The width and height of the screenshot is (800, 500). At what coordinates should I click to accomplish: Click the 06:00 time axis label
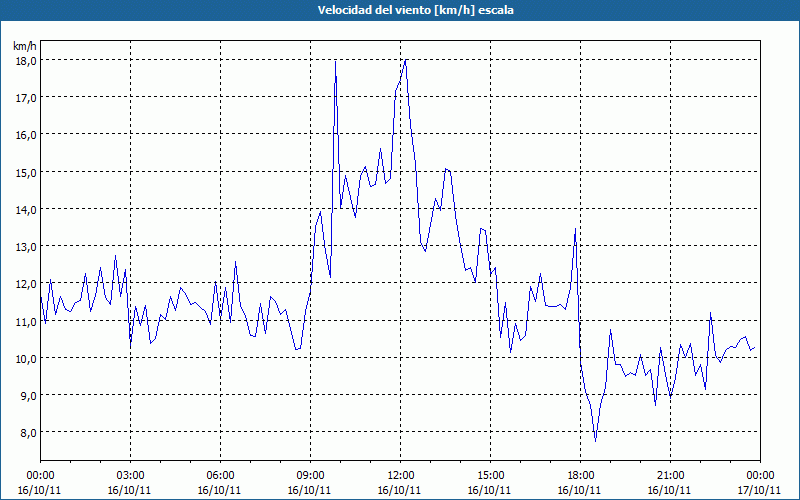point(220,476)
